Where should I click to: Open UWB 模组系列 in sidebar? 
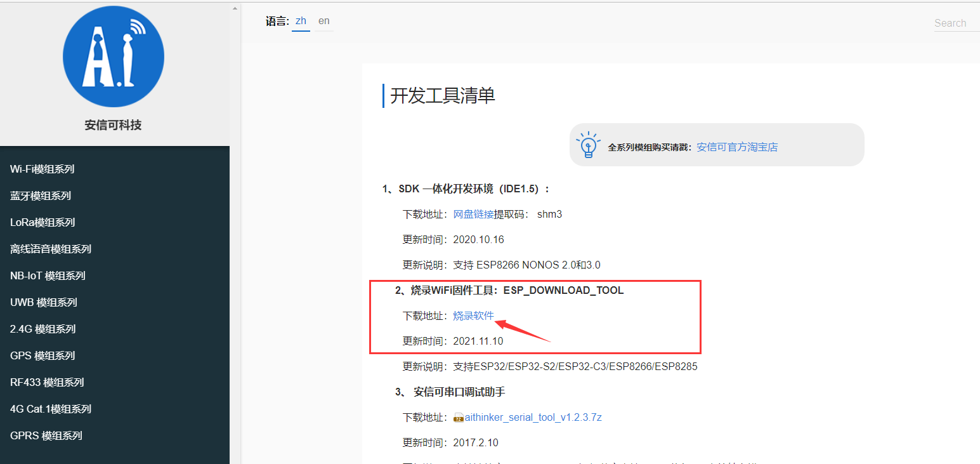[x=44, y=303]
